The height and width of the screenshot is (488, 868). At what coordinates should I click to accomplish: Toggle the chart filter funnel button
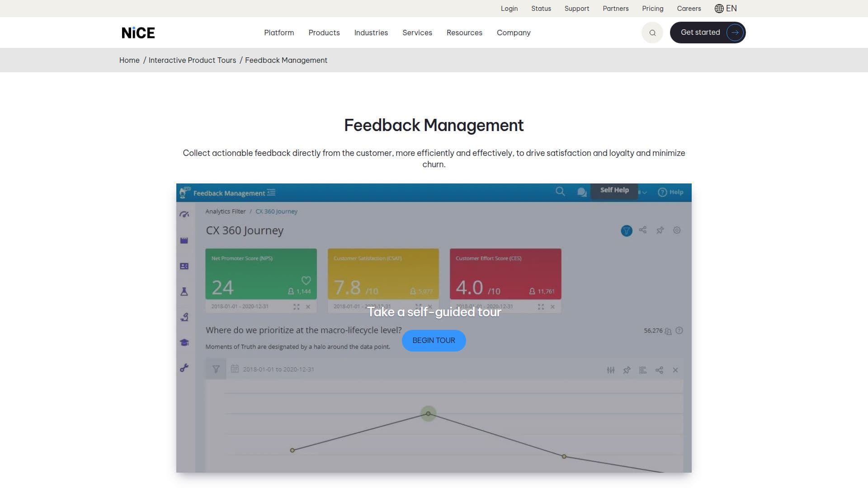click(x=216, y=369)
